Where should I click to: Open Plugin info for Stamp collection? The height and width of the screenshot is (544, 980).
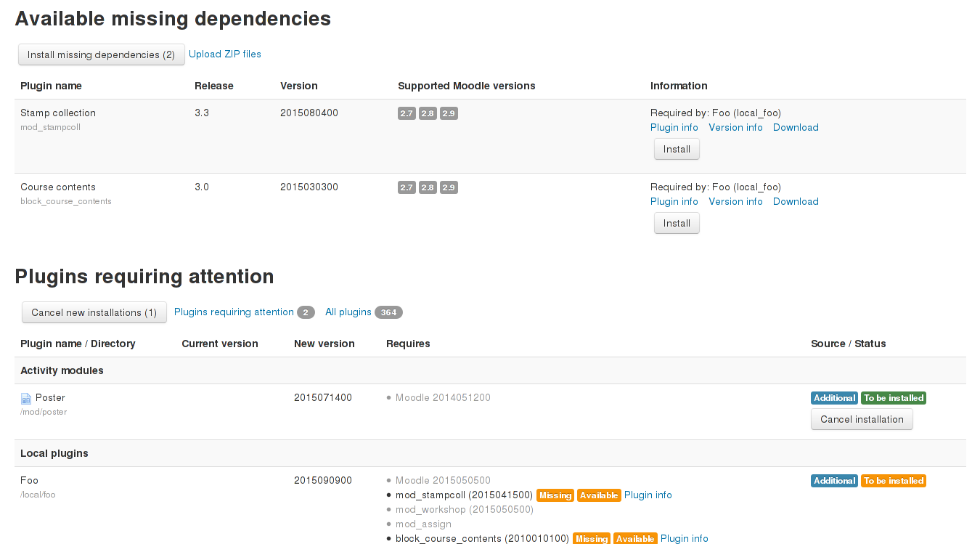pyautogui.click(x=674, y=127)
